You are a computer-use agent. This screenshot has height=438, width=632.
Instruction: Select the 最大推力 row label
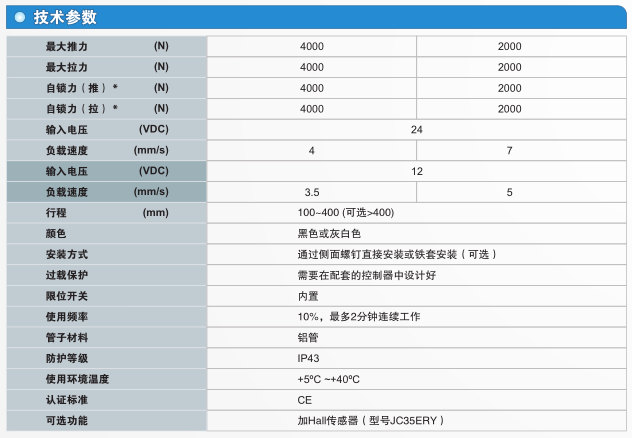tap(67, 46)
